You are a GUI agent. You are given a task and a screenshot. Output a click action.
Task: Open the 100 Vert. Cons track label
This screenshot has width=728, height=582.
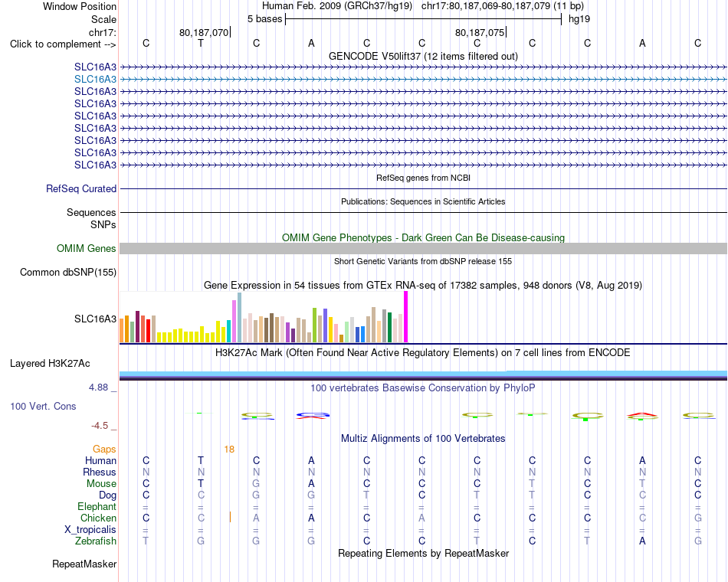43,406
